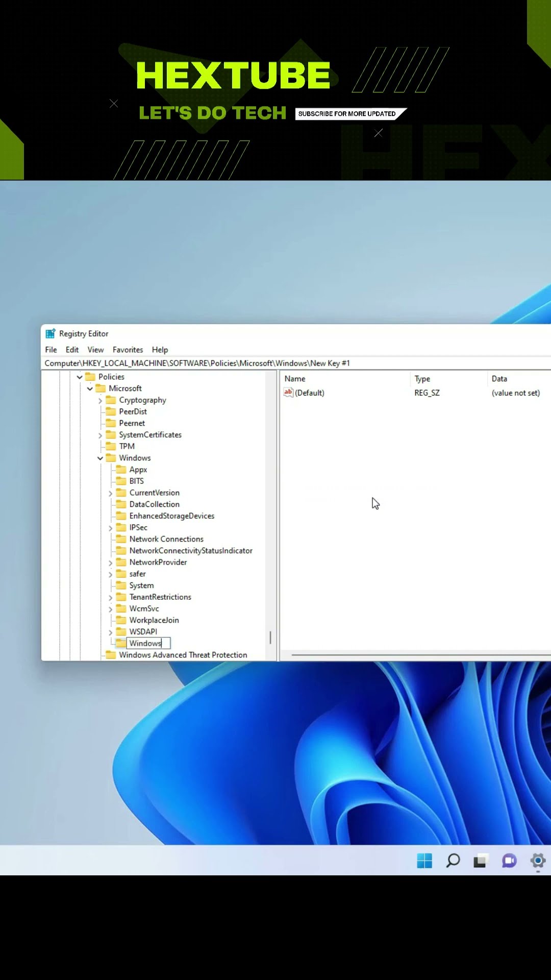This screenshot has height=980, width=551.
Task: Select the Network Connections folder icon
Action: coord(121,539)
